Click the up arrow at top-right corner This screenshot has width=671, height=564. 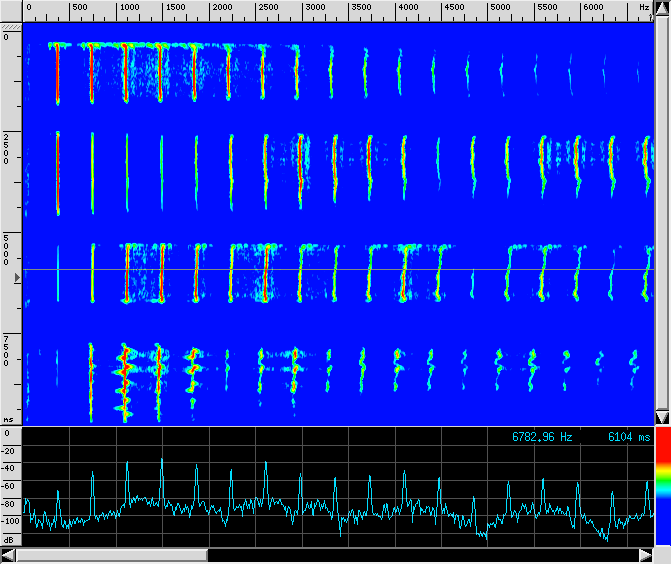661,7
